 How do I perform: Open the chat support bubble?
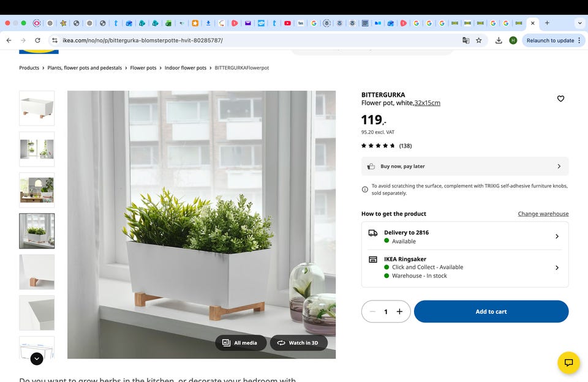568,362
